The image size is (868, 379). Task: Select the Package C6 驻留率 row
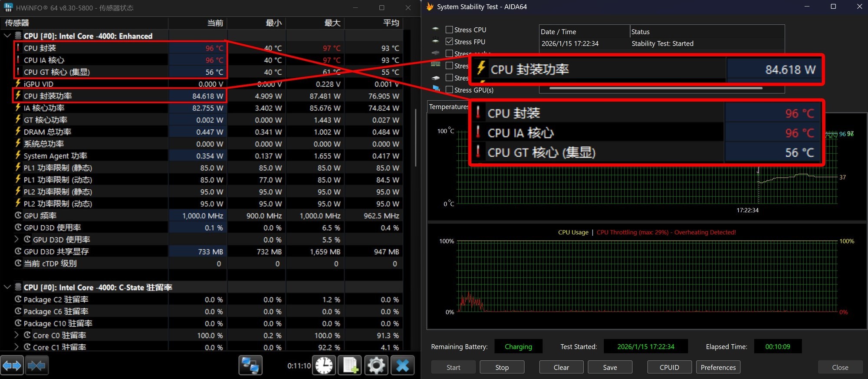207,311
